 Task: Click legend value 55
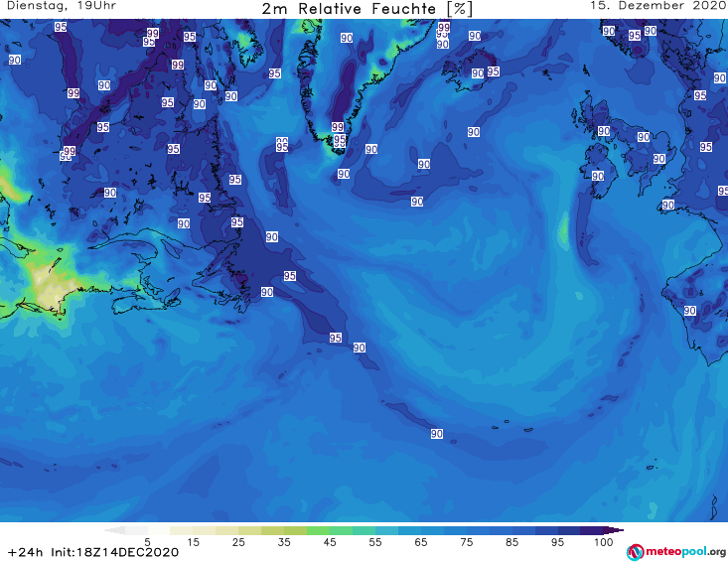pos(375,542)
